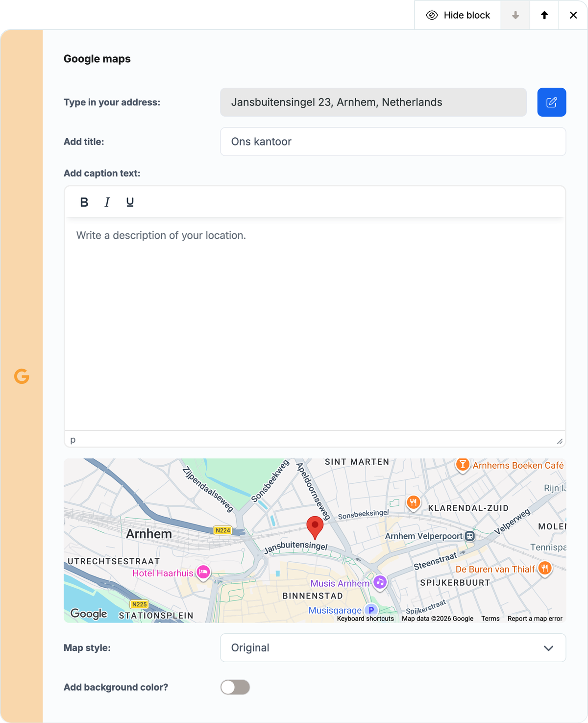Click the Google logo on the map
Screen dimensions: 588x723
click(89, 614)
